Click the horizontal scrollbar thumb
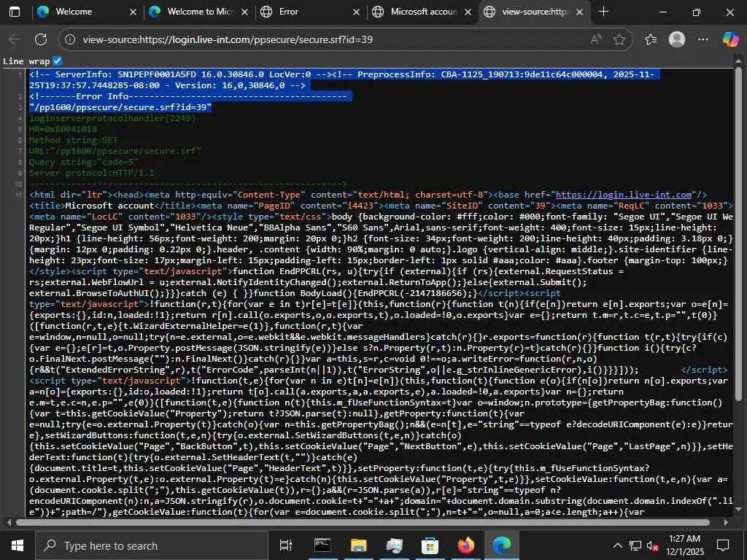 coord(363,522)
